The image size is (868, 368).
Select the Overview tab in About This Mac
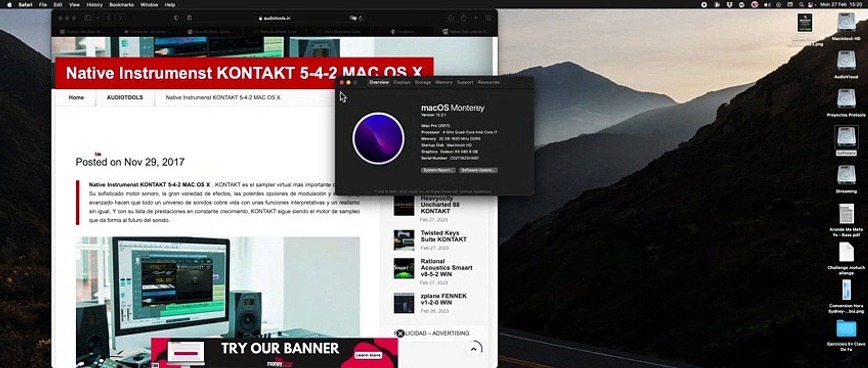(x=379, y=82)
